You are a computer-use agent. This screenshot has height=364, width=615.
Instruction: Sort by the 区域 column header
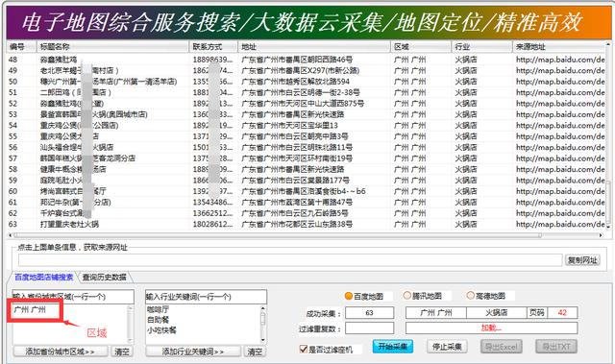[421, 47]
